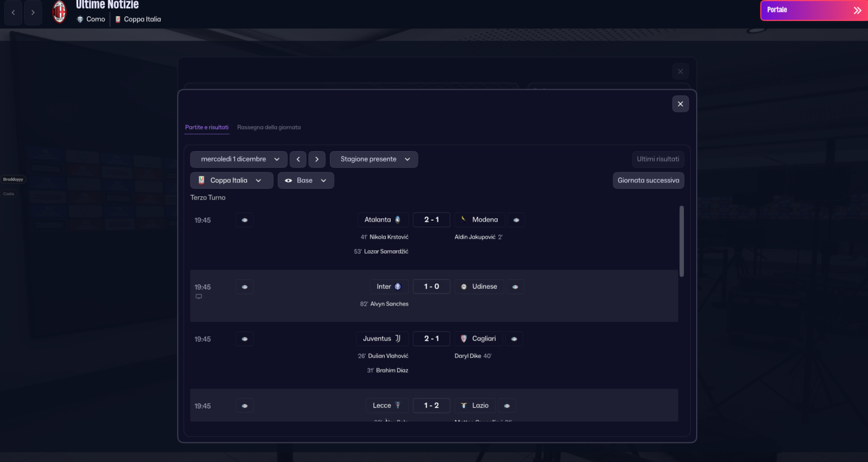
Task: Open the Cagliari team button
Action: tap(479, 339)
